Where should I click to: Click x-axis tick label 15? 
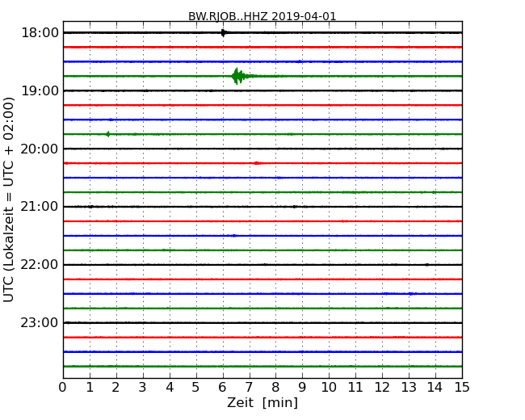point(462,387)
